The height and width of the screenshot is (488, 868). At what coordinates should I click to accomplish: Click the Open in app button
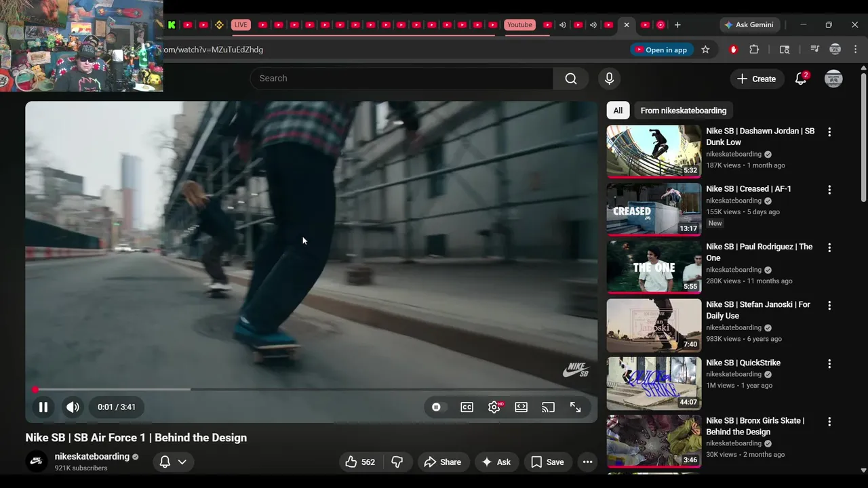[660, 49]
